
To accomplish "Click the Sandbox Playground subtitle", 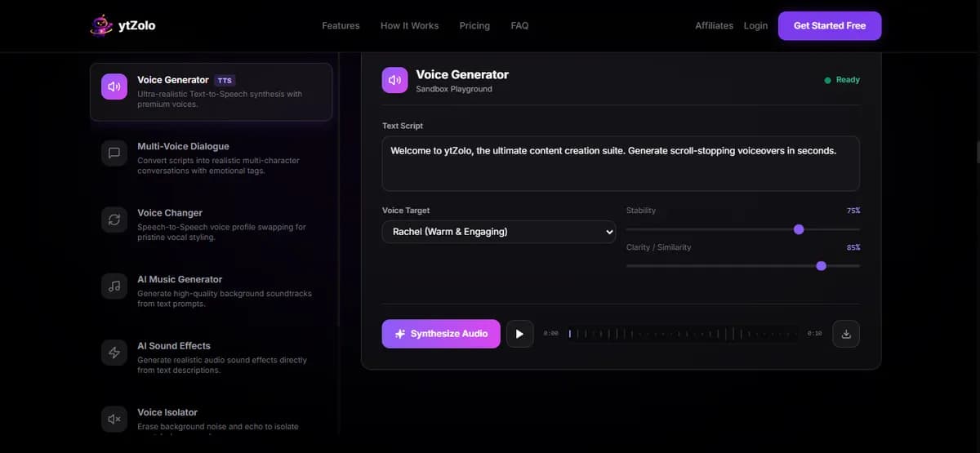I will [x=454, y=89].
